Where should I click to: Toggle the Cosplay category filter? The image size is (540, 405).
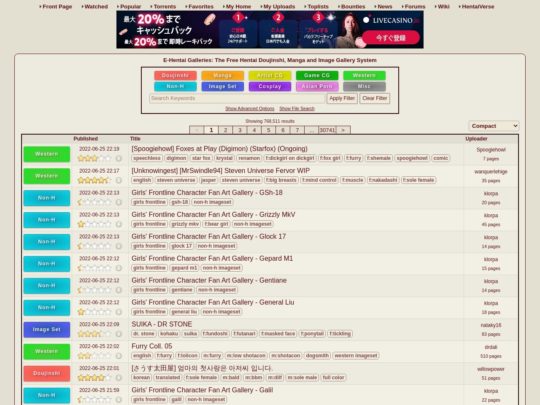pyautogui.click(x=270, y=86)
